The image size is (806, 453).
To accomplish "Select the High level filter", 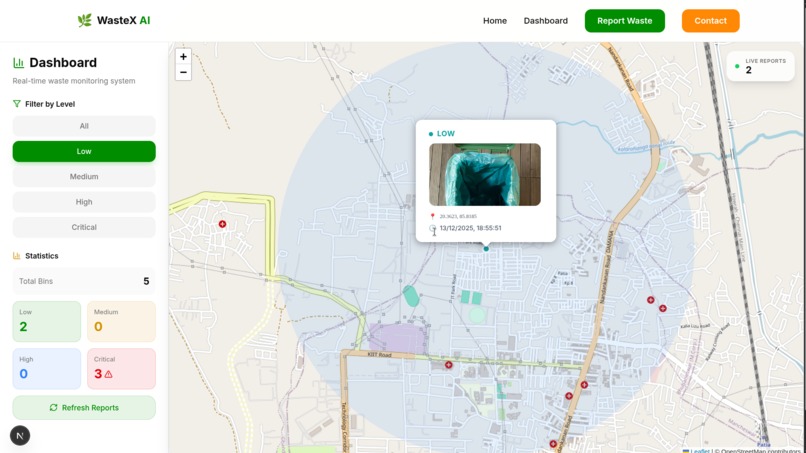I will (x=84, y=202).
